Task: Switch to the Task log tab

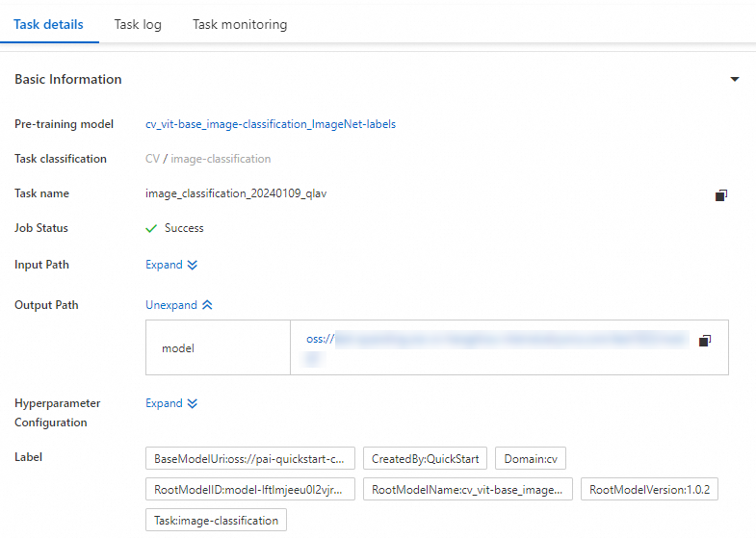Action: coord(138,24)
